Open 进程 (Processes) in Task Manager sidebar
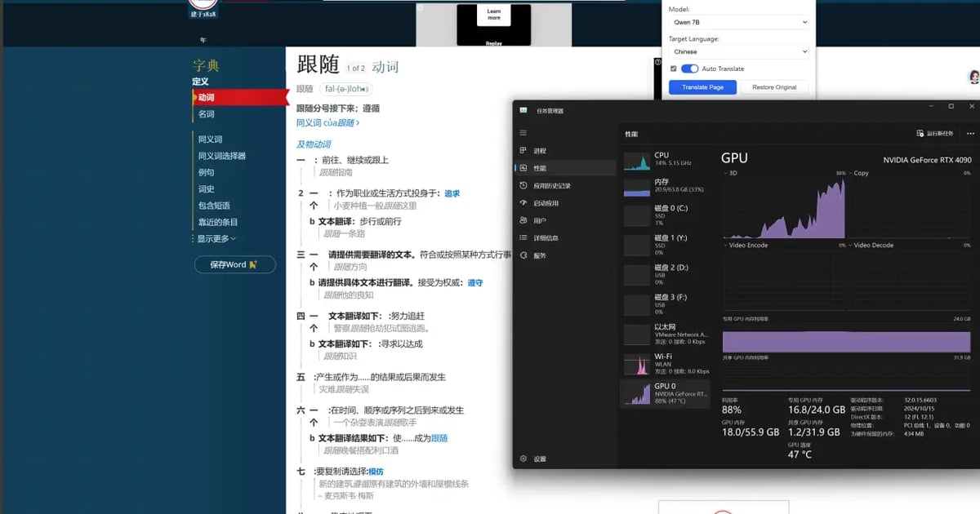980x514 pixels. click(539, 151)
